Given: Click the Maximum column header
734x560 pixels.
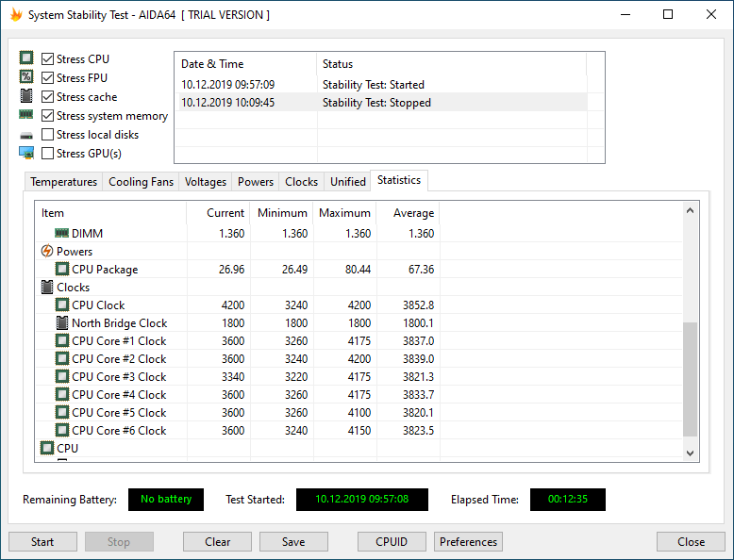Looking at the screenshot, I should click(x=345, y=213).
